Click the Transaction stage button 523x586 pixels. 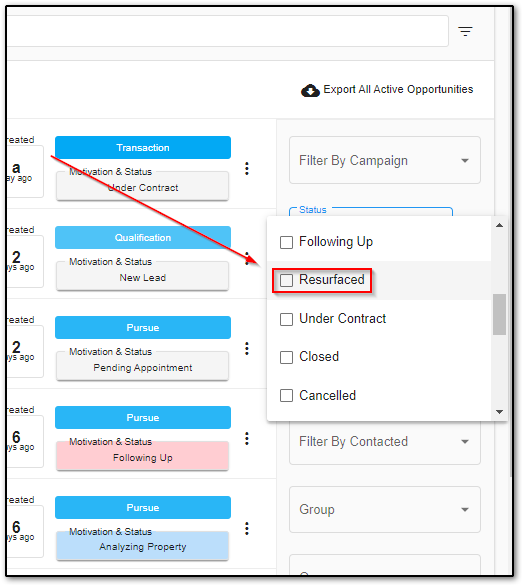pos(143,148)
